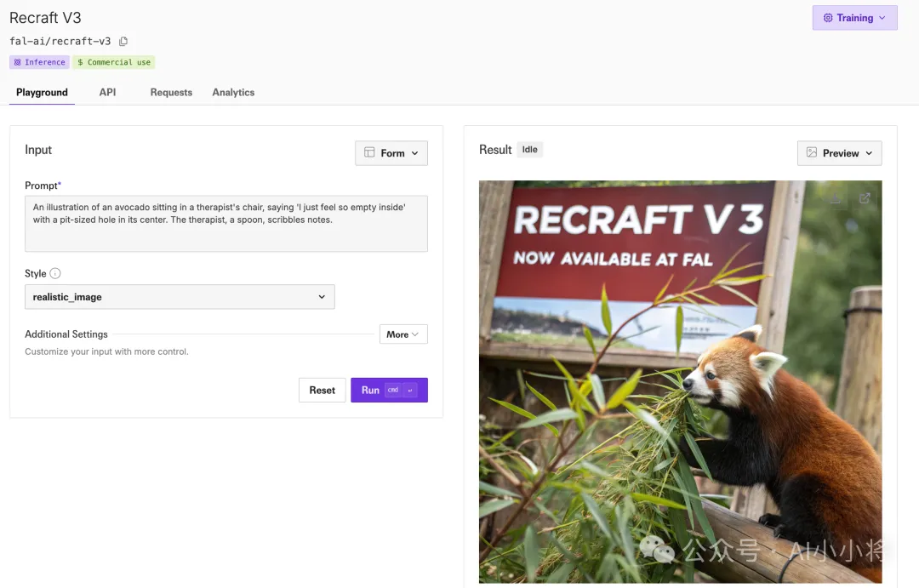
Task: Copy the fal-ai/recraft-v3 model ID
Action: [123, 41]
